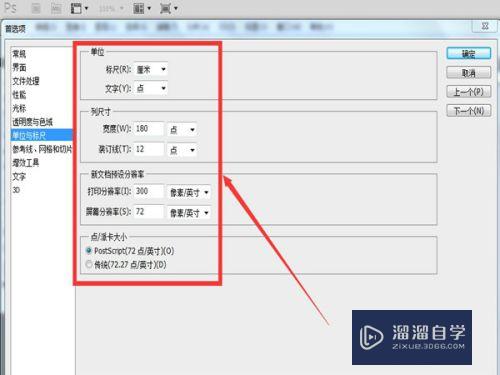Click the 打印分辨率(I) field with 300
The image size is (500, 375).
click(x=149, y=191)
